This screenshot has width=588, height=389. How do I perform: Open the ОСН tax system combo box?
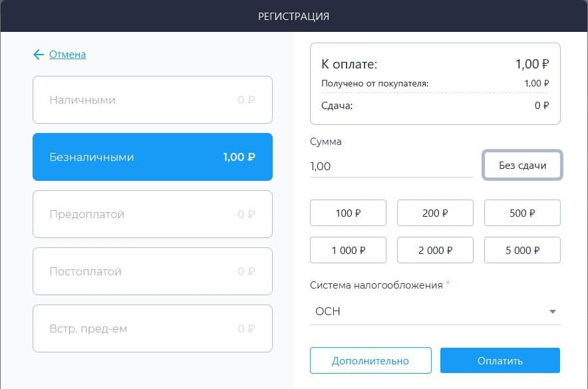pyautogui.click(x=436, y=311)
